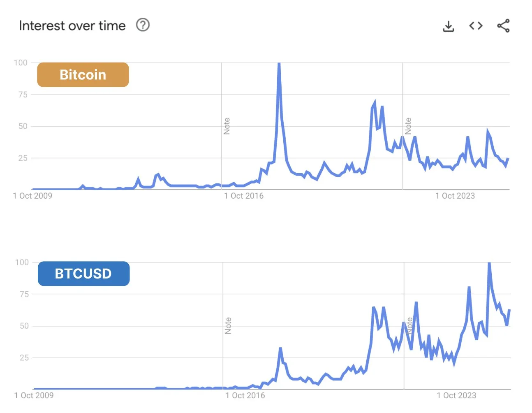Image resolution: width=532 pixels, height=413 pixels.
Task: Click "1 Oct 2009" under Bitcoin chart
Action: coord(32,196)
